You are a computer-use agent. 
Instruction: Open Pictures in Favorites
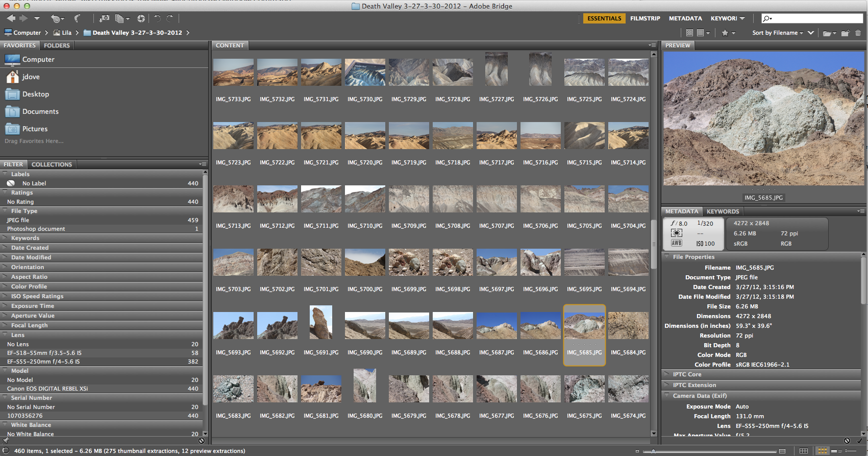tap(35, 129)
